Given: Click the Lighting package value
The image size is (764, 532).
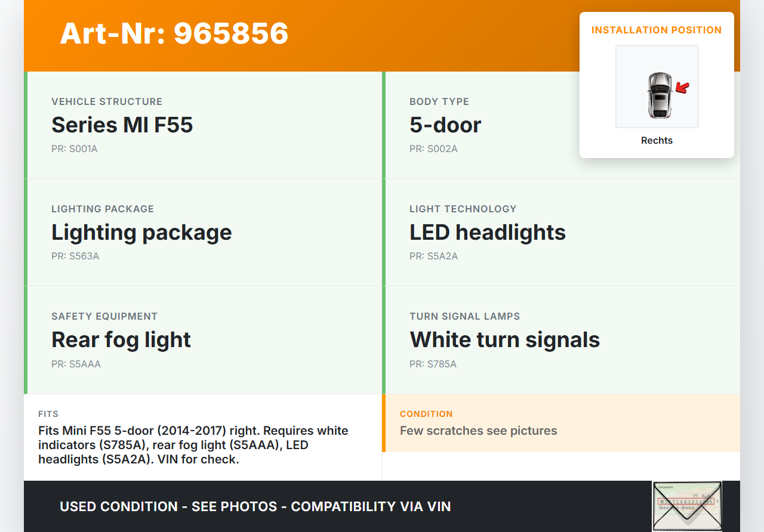Looking at the screenshot, I should coord(141,233).
